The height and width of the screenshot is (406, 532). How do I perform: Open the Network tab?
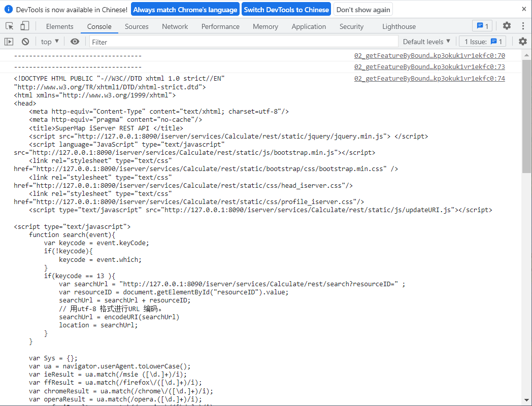pos(175,26)
